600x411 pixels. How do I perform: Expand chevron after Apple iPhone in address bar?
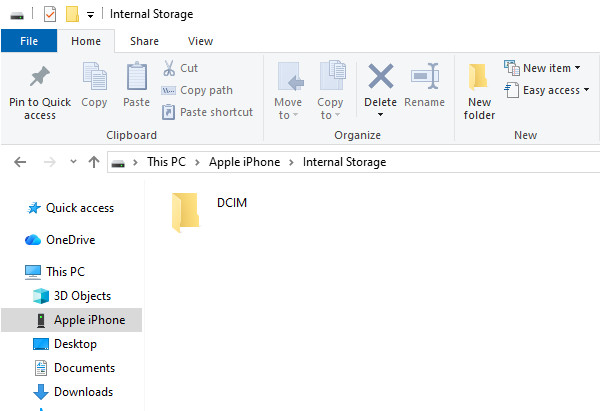[x=291, y=162]
